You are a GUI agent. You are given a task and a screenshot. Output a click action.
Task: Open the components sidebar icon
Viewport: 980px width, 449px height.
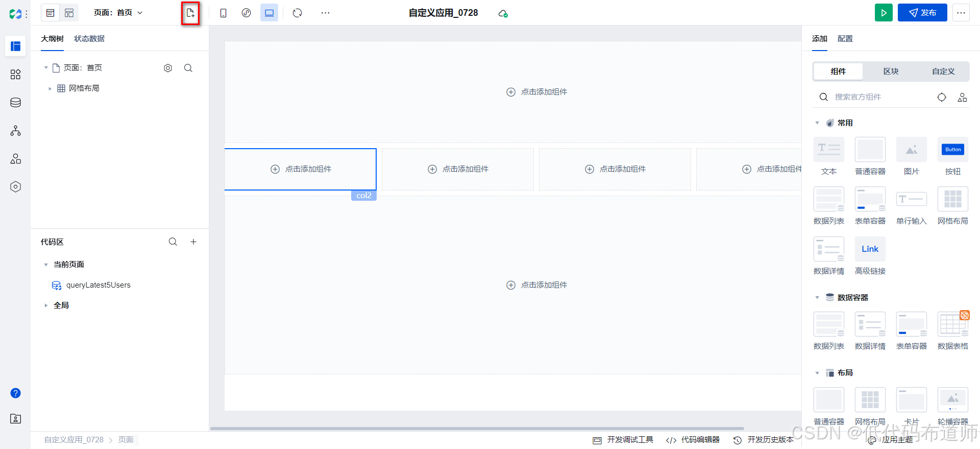point(15,75)
